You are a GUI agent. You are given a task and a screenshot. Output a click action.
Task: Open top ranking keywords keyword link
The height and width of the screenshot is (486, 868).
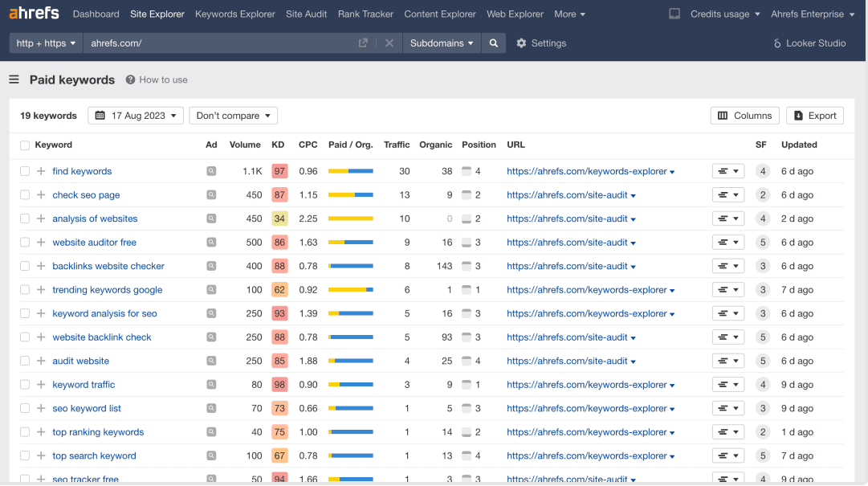(x=98, y=431)
